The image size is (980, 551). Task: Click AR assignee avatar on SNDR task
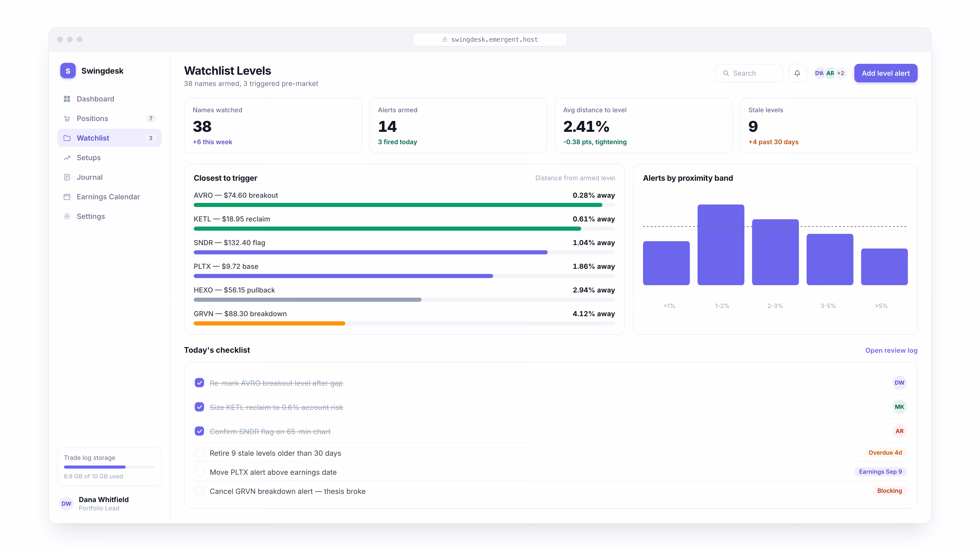(899, 431)
